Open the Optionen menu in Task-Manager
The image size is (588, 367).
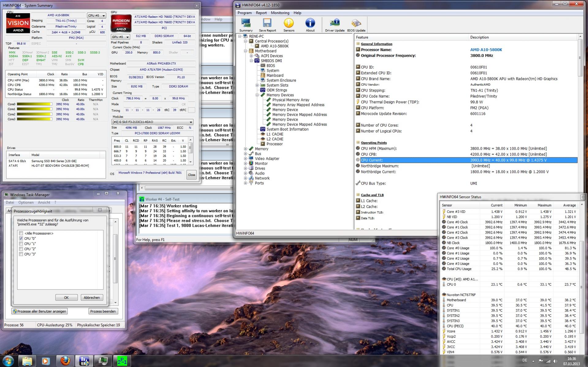pos(26,202)
